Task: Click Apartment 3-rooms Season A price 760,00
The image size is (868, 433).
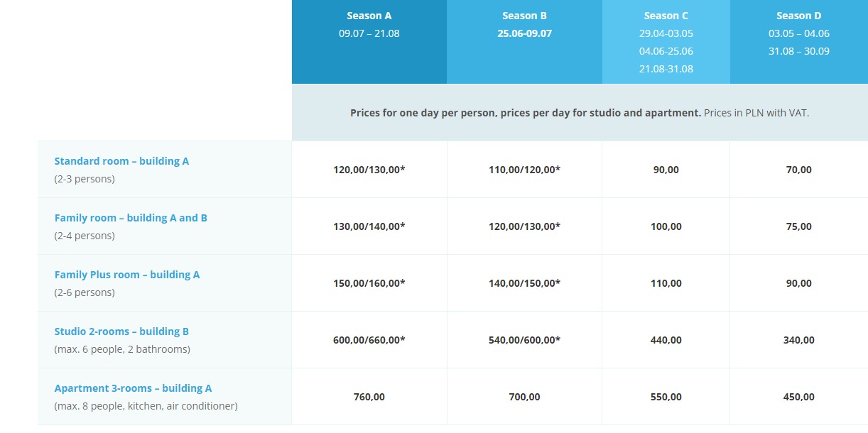Action: [369, 397]
